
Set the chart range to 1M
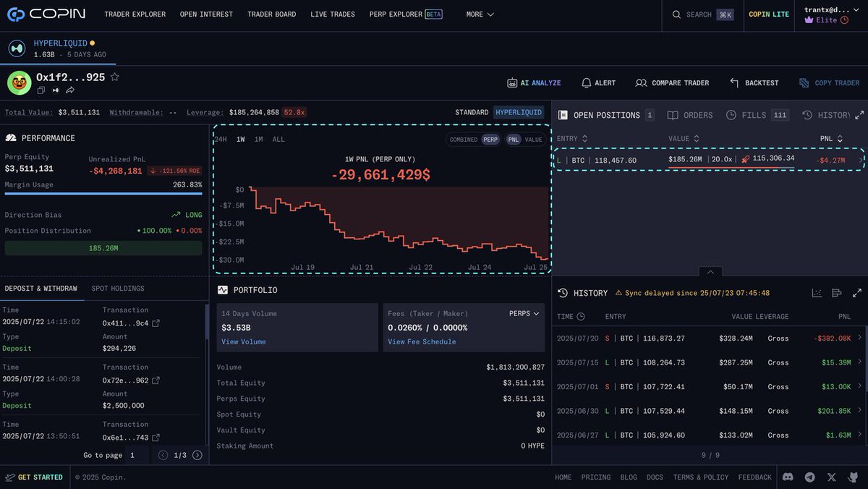(x=259, y=140)
